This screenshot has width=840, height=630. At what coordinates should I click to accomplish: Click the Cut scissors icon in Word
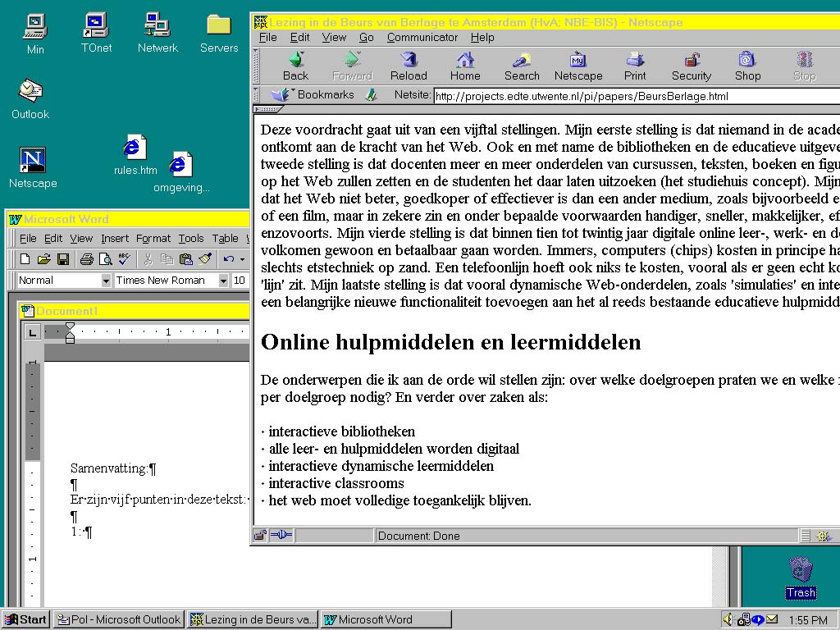pos(148,259)
